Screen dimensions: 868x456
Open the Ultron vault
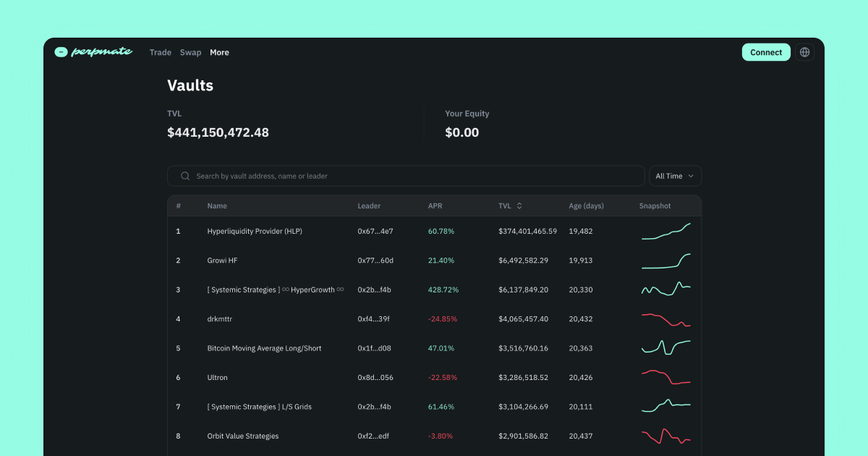[217, 377]
